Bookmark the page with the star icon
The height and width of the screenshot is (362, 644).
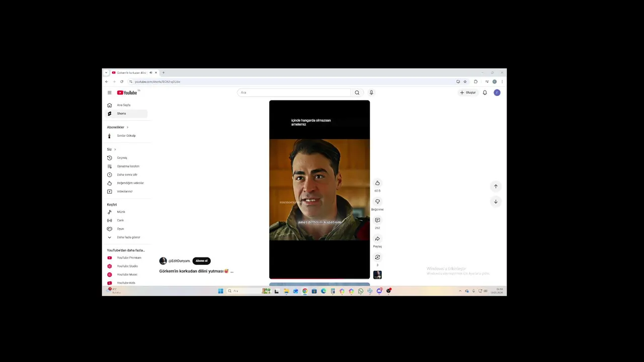(465, 81)
